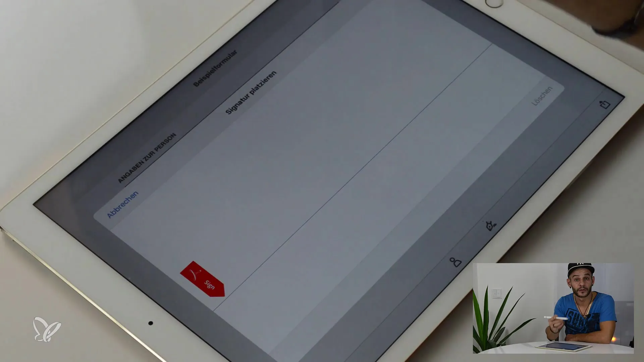Viewport: 644px width, 362px height.
Task: Select the user/person profile icon
Action: tap(455, 260)
